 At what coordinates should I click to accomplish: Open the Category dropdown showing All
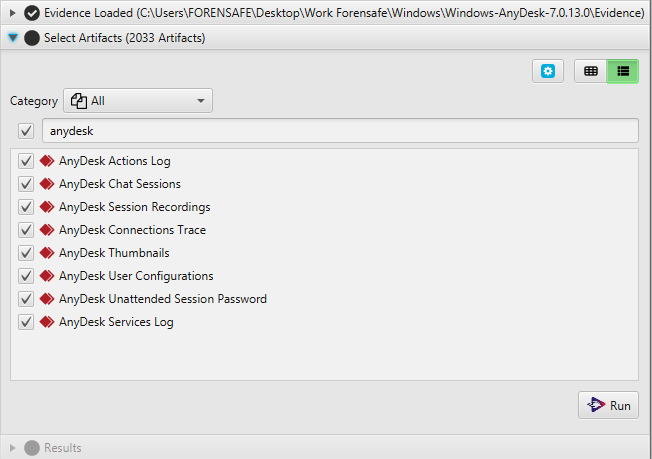point(138,101)
